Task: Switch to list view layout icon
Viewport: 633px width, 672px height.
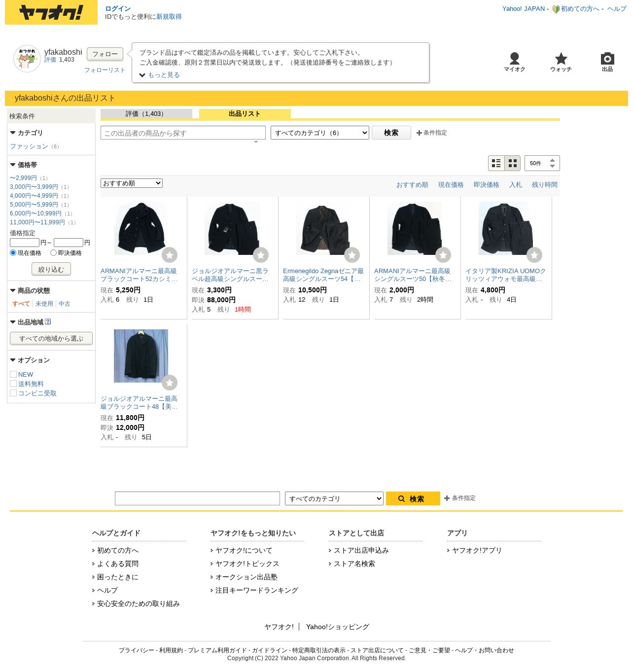Action: click(496, 163)
